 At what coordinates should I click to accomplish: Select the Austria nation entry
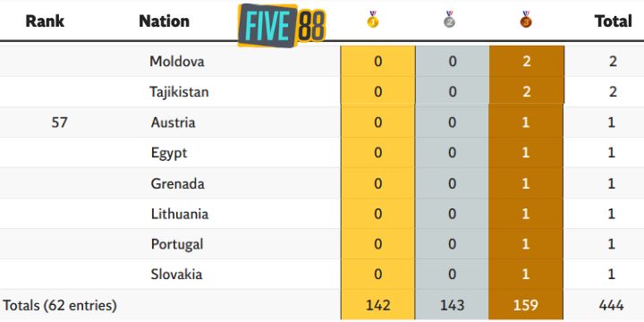[173, 123]
